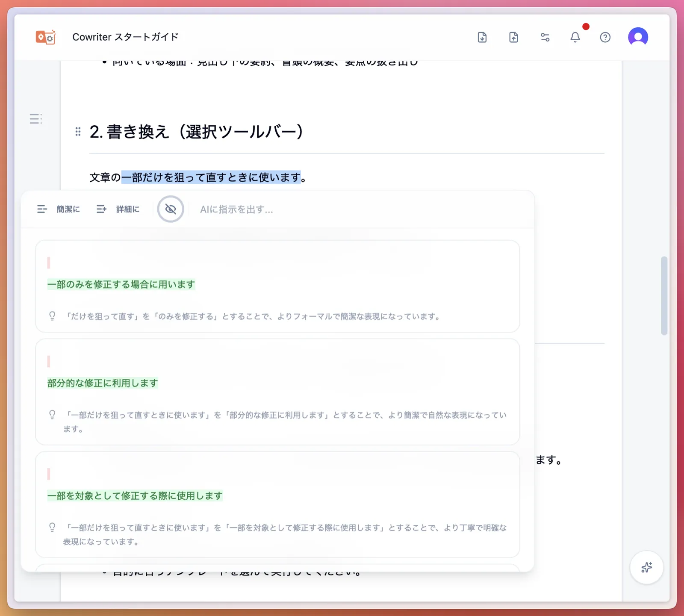Open the Cowriter app icon menu

45,37
